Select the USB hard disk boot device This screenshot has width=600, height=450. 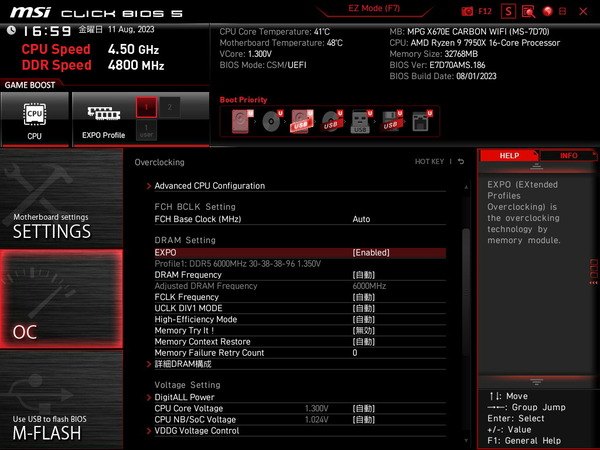click(x=302, y=121)
